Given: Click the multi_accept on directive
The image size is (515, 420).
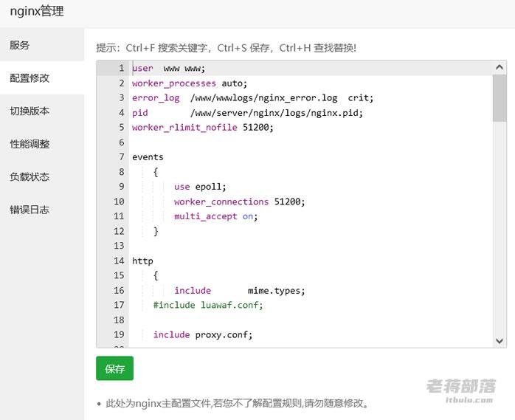Looking at the screenshot, I should (x=215, y=216).
